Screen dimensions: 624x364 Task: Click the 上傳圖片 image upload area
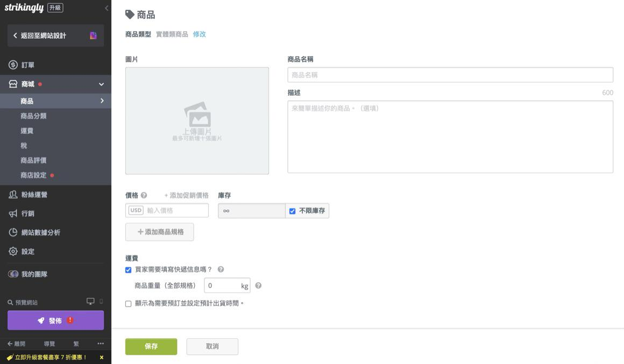(x=197, y=120)
